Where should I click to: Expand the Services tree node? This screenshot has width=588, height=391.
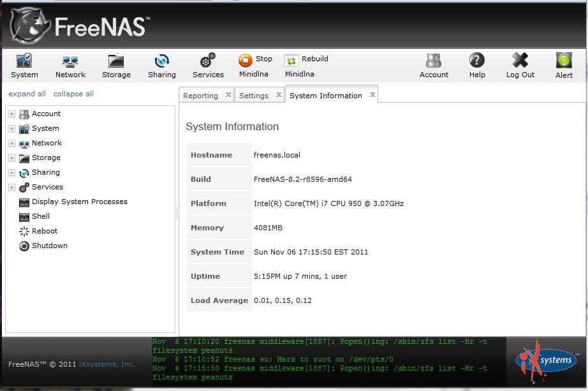click(x=11, y=188)
